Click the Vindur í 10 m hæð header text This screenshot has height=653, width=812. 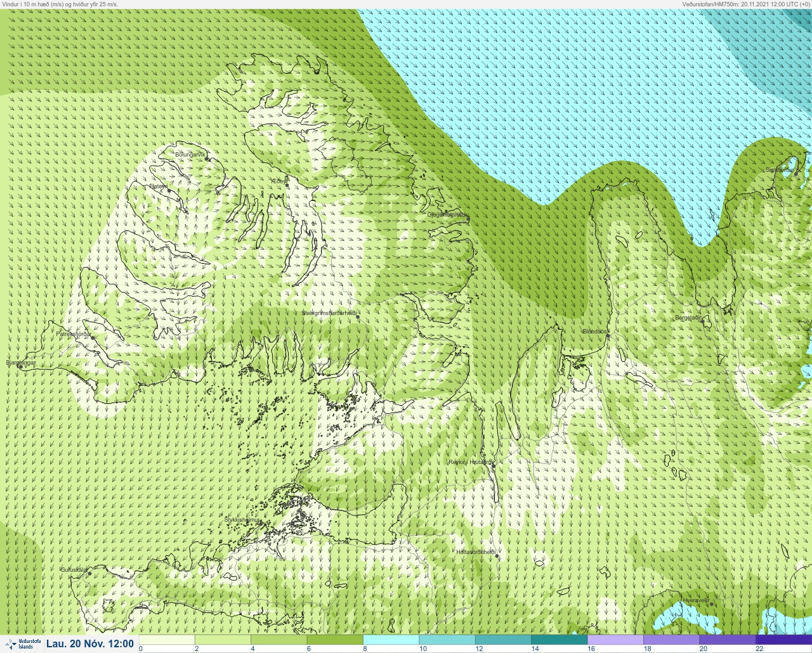point(60,4)
